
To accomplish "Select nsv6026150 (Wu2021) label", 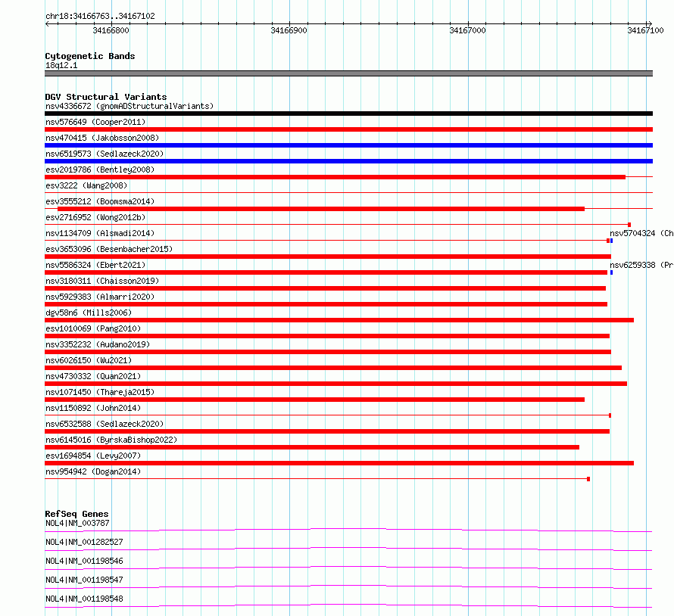I will (89, 360).
